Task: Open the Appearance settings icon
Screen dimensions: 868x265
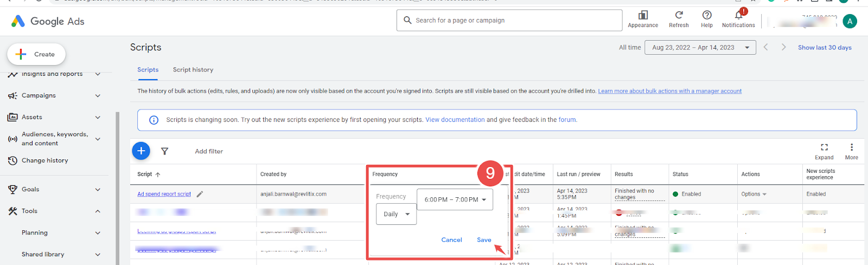Action: [643, 15]
